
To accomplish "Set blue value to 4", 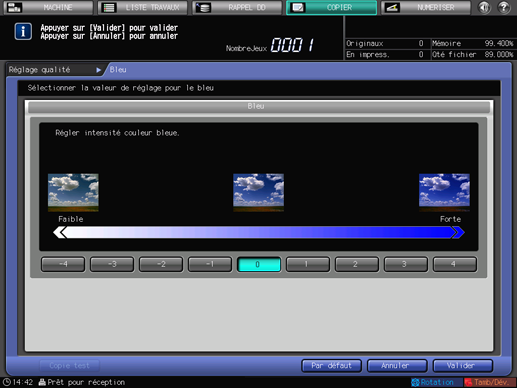I will tap(455, 264).
